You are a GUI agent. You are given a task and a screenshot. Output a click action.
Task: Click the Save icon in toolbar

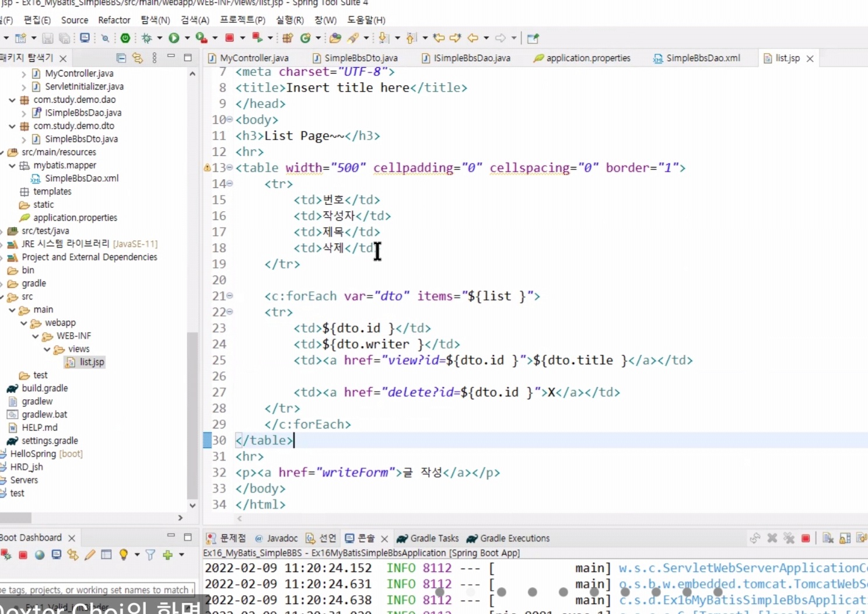click(x=48, y=39)
